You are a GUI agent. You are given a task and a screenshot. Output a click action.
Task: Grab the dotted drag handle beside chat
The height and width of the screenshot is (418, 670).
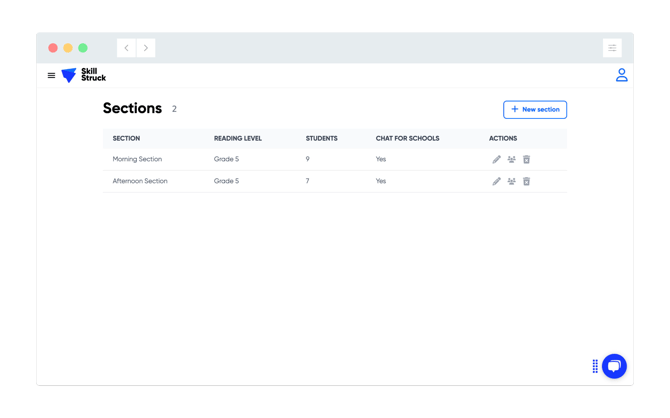tap(595, 366)
